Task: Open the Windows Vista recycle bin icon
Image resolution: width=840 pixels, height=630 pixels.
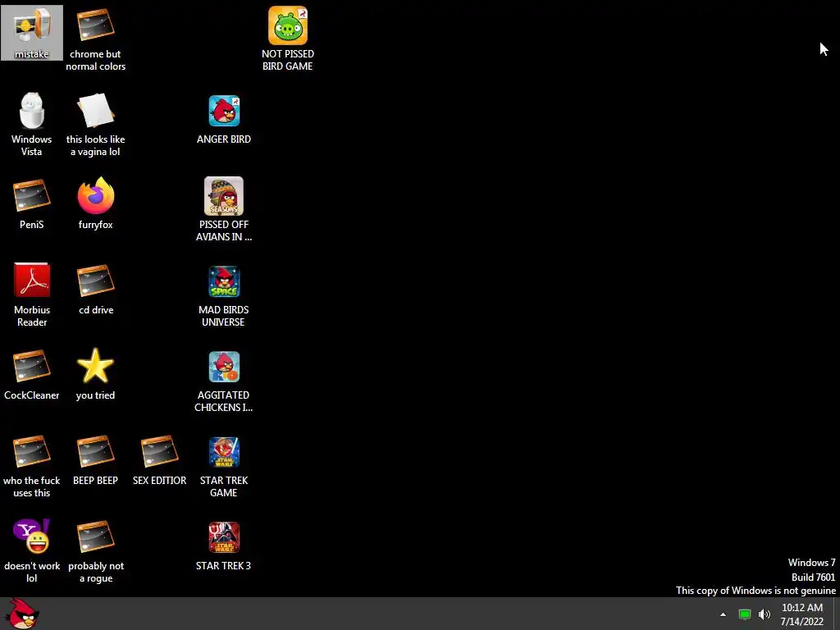Action: point(32,124)
